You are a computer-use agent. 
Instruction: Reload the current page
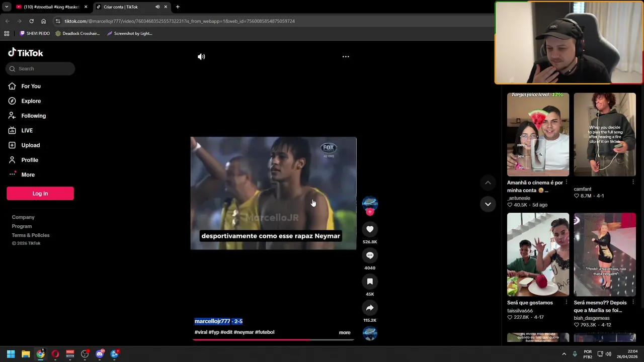(x=31, y=21)
